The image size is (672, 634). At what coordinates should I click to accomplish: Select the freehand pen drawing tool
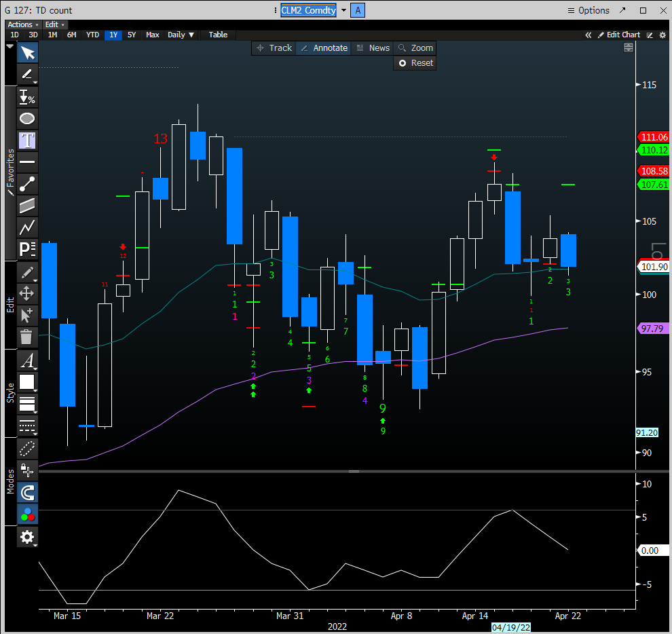coord(27,75)
